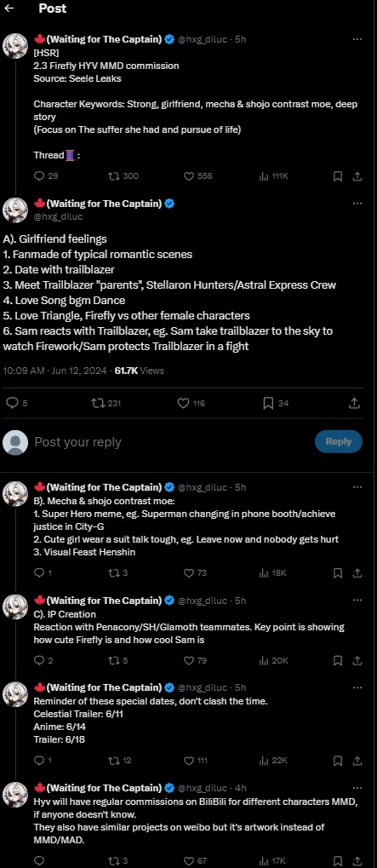Like the main post with 116 likes
Screen dimensions: 377x868
pyautogui.click(x=190, y=403)
